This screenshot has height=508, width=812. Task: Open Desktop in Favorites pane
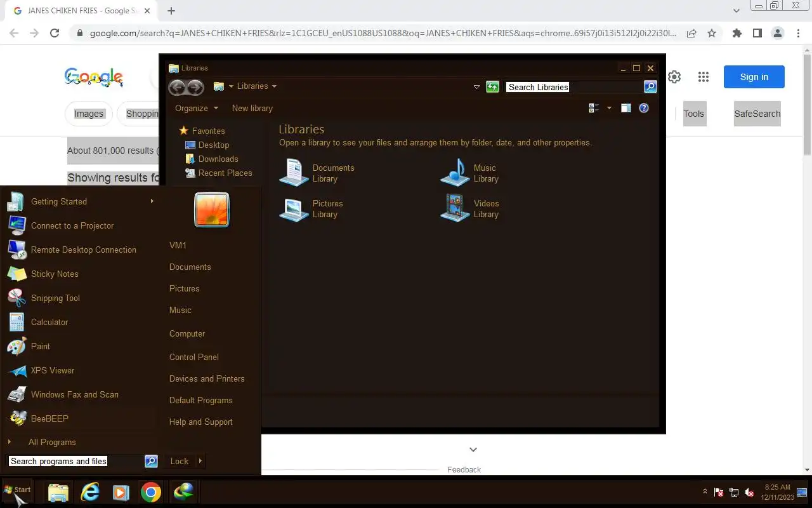[x=207, y=145]
